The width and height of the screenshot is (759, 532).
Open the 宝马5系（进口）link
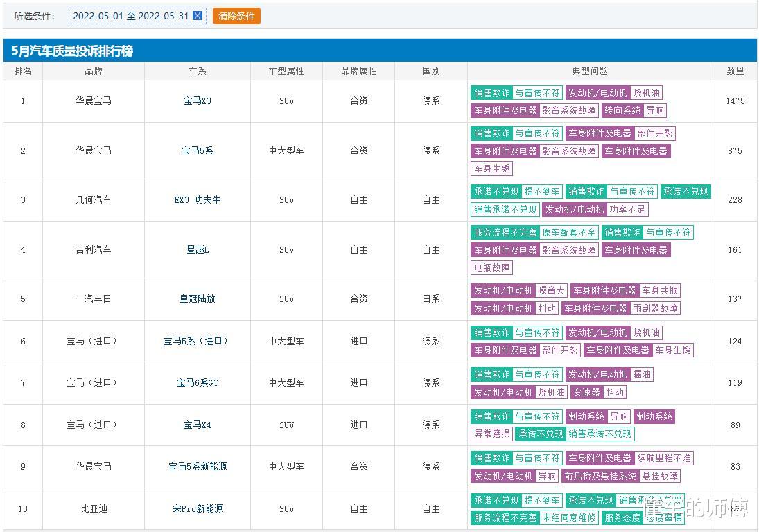coord(198,341)
